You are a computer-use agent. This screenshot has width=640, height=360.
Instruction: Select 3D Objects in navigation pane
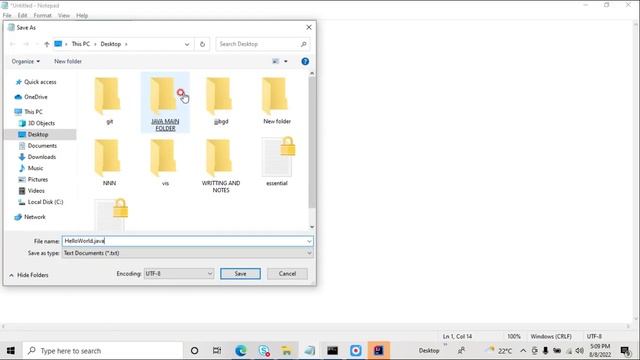point(37,123)
